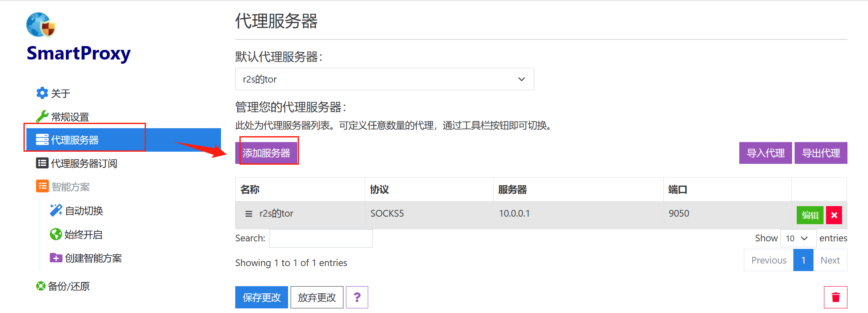Click the "Showing 1 to 1 of 1 entries" text

click(x=291, y=263)
